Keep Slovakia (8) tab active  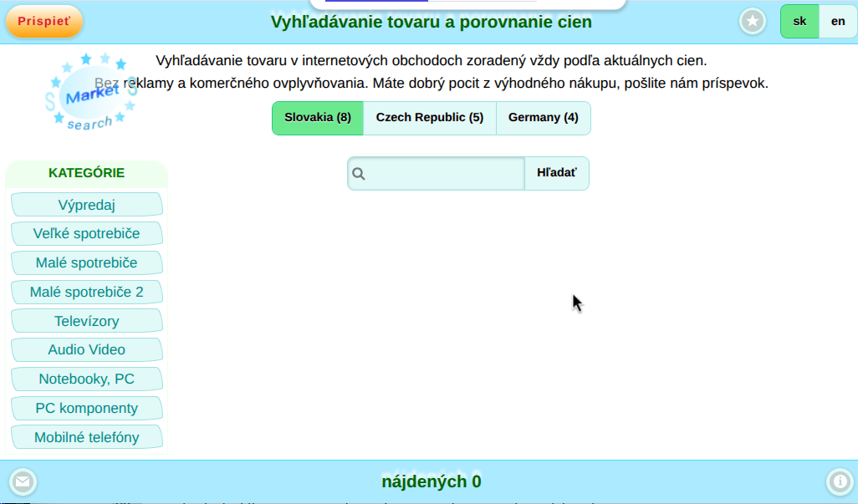point(316,118)
